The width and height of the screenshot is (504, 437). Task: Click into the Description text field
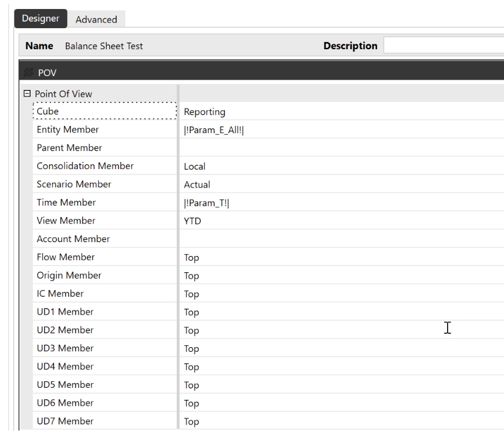[x=443, y=46]
